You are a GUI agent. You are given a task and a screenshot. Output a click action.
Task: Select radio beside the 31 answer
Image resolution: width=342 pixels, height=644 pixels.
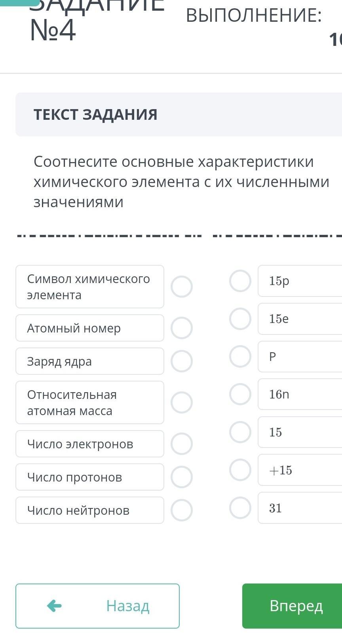[x=240, y=508]
